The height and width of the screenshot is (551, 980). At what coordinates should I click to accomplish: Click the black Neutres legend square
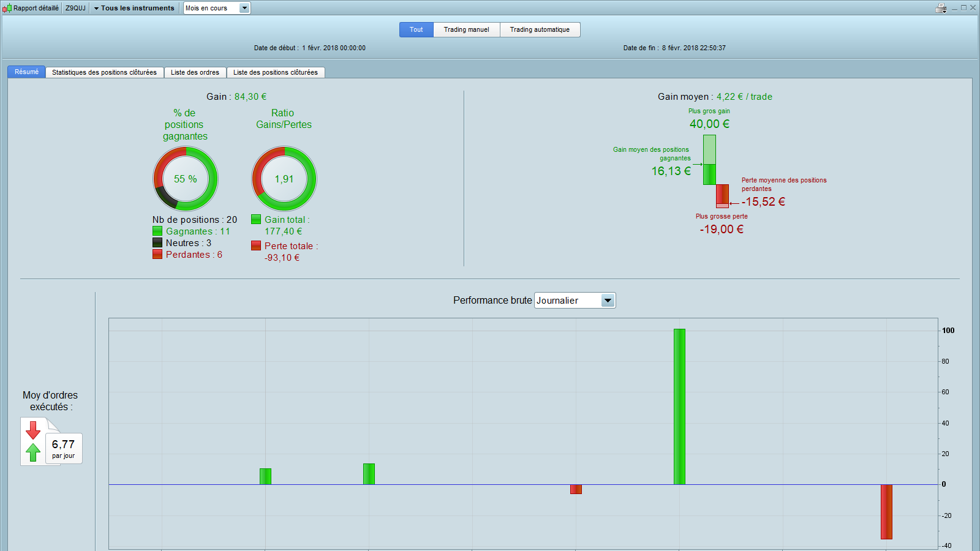tap(157, 242)
